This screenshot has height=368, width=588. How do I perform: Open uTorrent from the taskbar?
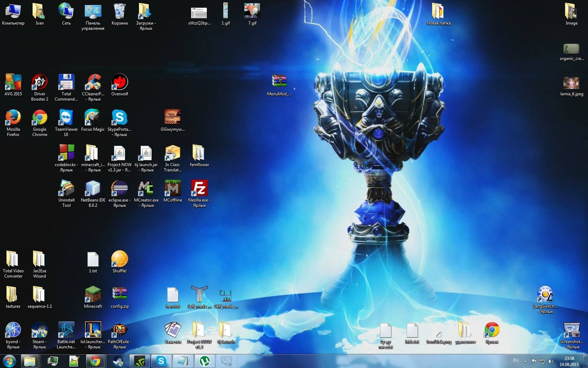205,361
